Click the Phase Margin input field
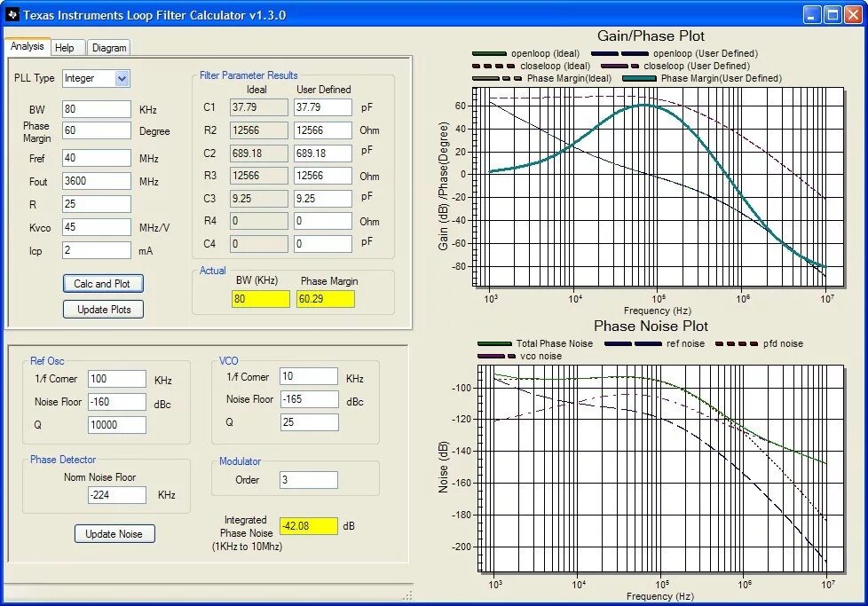This screenshot has height=606, width=868. click(x=97, y=130)
